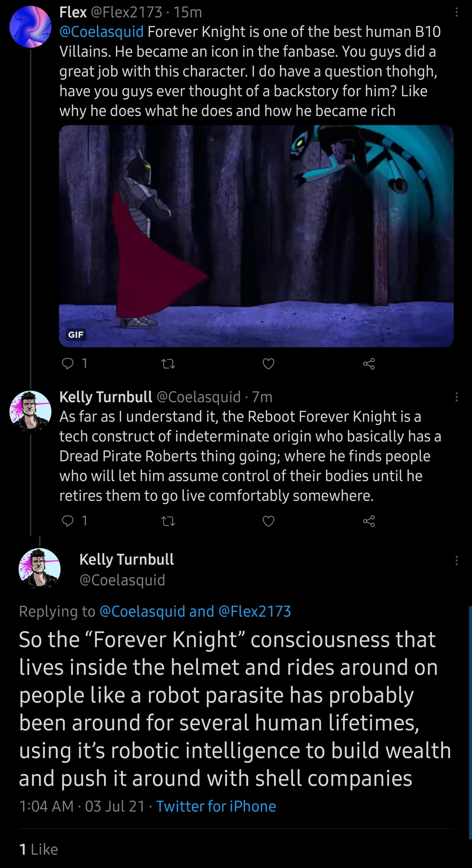Reply to Kelly's Dread Pirate Roberts tweet

[x=68, y=521]
